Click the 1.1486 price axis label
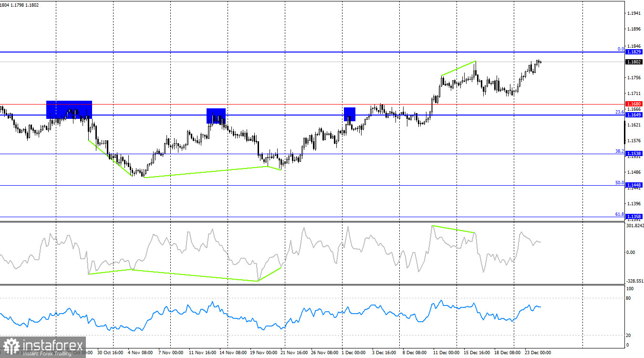Screen dimensions: 644x358 click(x=634, y=172)
